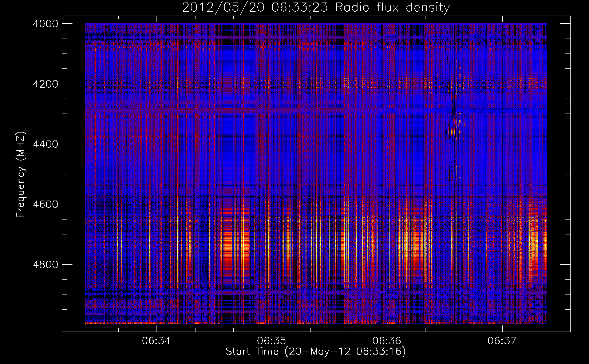This screenshot has width=589, height=364.
Task: Select the 4800 frequency axis label
Action: coord(46,265)
